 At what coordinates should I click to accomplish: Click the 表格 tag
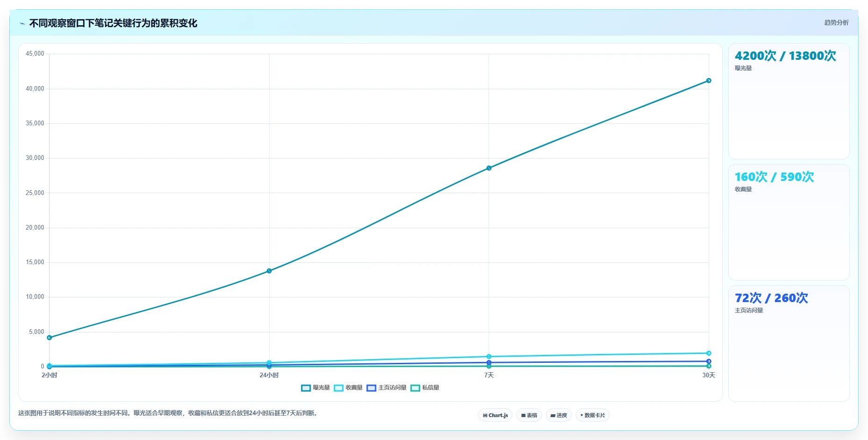click(x=529, y=415)
